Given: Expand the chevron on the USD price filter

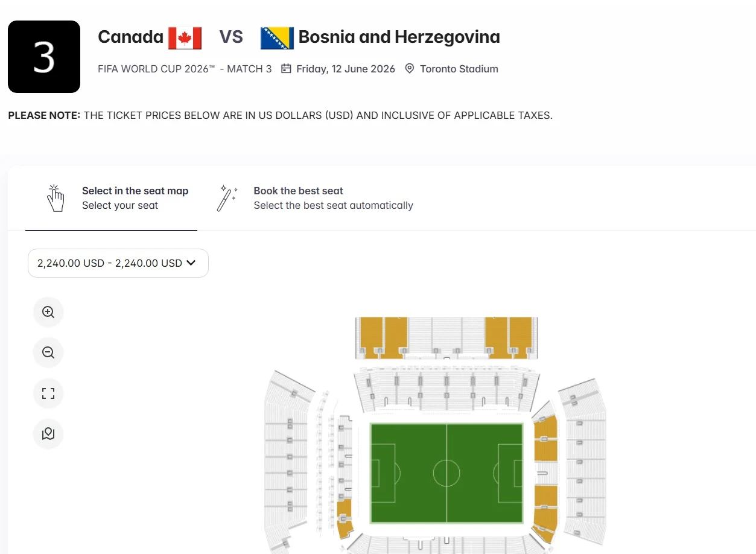Looking at the screenshot, I should coord(191,263).
